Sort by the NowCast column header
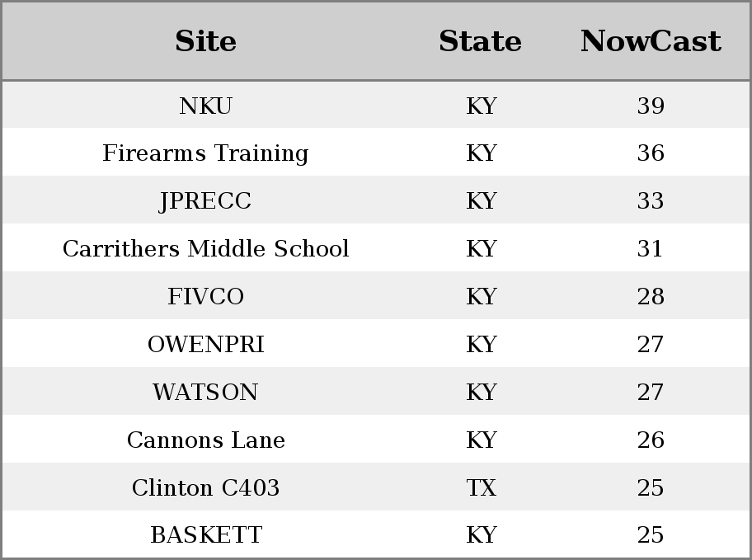Screen dimensions: 752x560 651,41
